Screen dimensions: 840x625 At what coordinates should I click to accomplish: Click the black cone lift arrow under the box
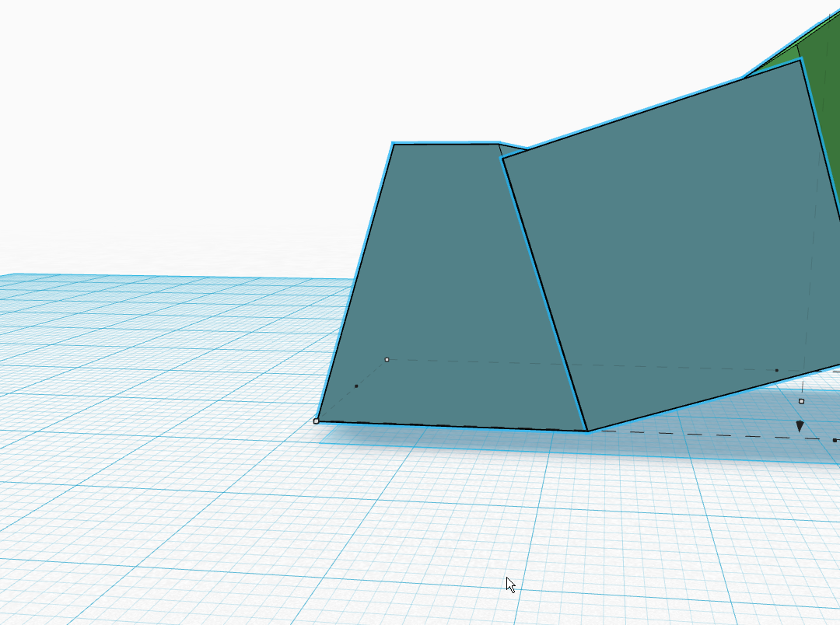tap(800, 426)
